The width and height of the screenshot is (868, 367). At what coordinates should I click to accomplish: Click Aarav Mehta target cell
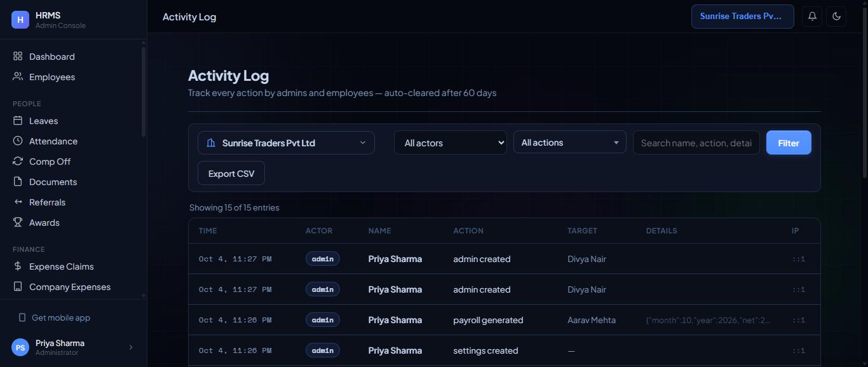[x=592, y=320]
